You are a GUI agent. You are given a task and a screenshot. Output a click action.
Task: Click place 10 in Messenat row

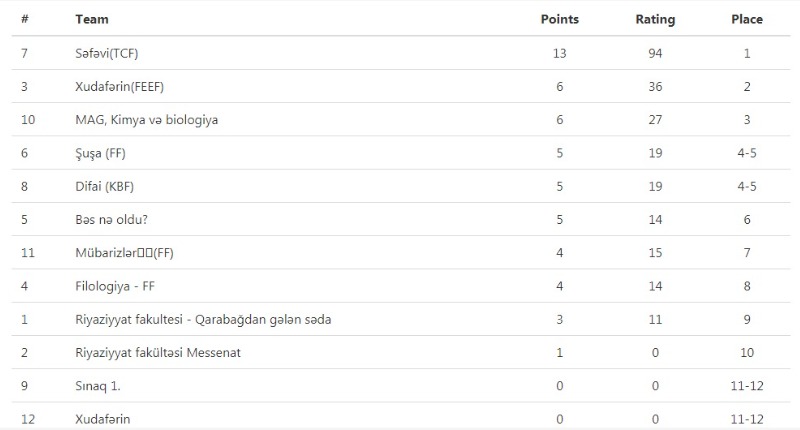click(x=746, y=352)
